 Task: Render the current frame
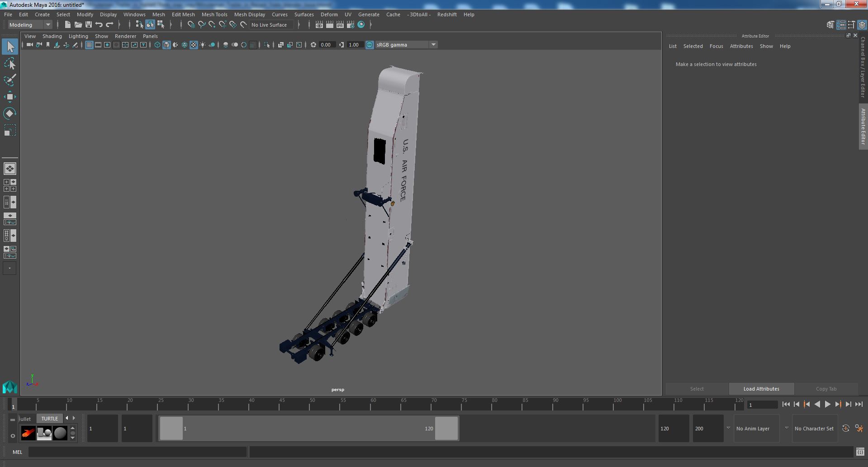[330, 25]
